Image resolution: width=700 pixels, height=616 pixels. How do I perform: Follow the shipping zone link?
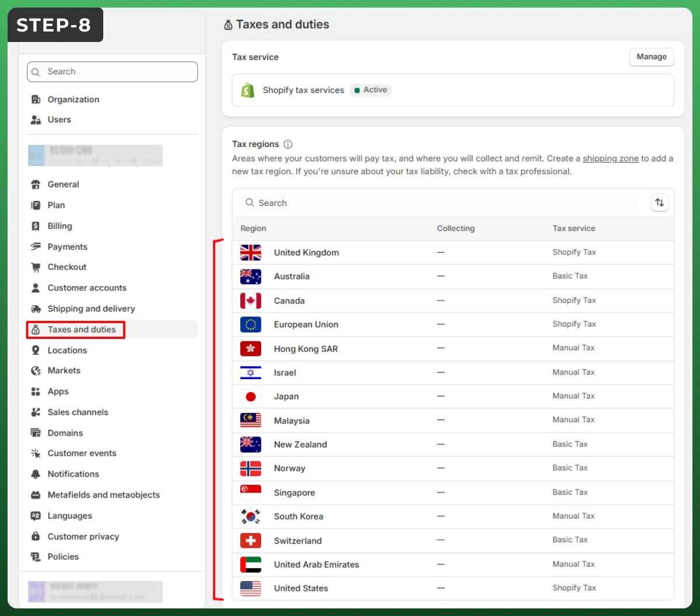[x=611, y=159]
